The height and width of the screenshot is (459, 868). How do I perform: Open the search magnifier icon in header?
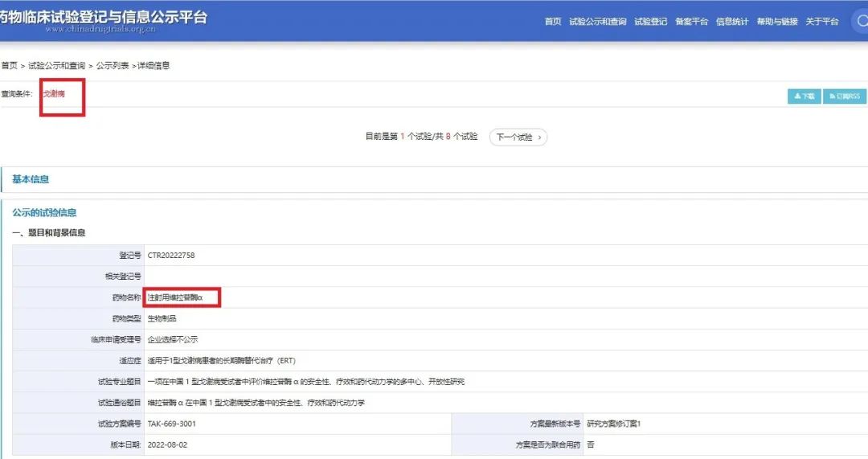(861, 21)
